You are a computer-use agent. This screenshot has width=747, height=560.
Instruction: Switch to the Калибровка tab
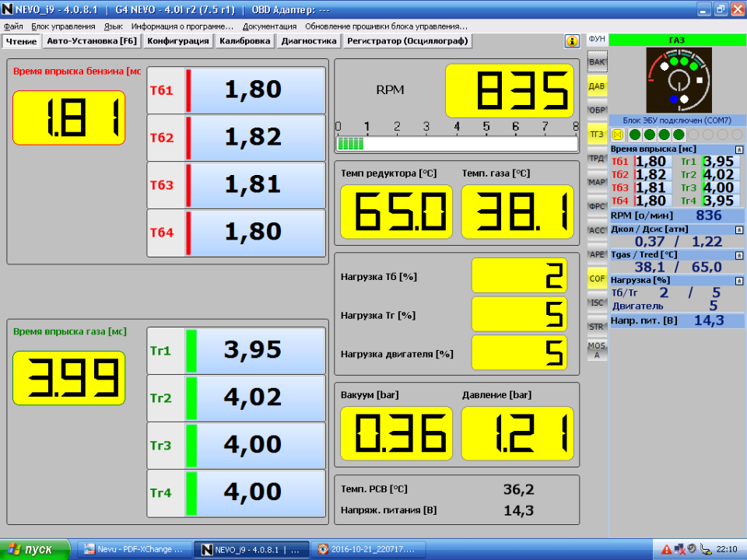pyautogui.click(x=244, y=41)
